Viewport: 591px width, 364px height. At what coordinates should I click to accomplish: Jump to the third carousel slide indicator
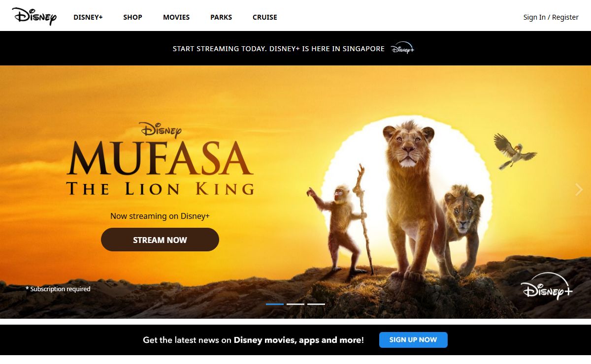click(x=316, y=304)
